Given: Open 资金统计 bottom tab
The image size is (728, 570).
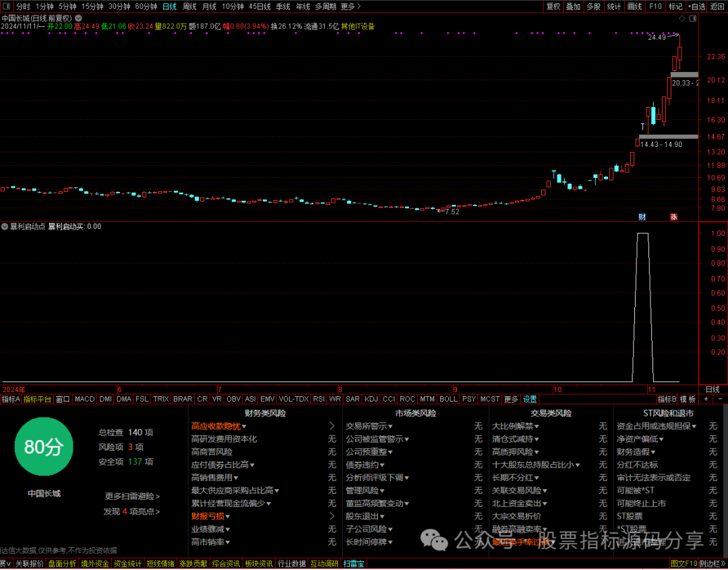Looking at the screenshot, I should [x=127, y=563].
